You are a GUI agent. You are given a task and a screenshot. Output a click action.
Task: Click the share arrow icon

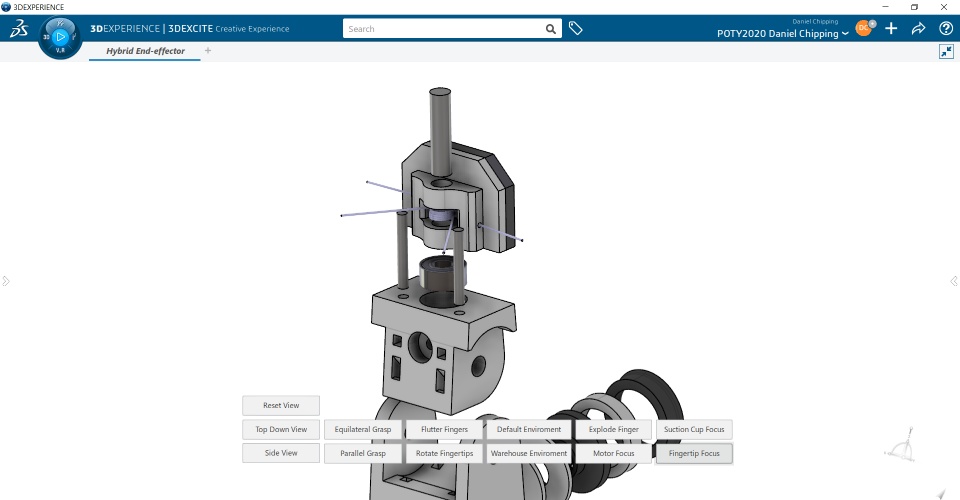click(x=918, y=28)
